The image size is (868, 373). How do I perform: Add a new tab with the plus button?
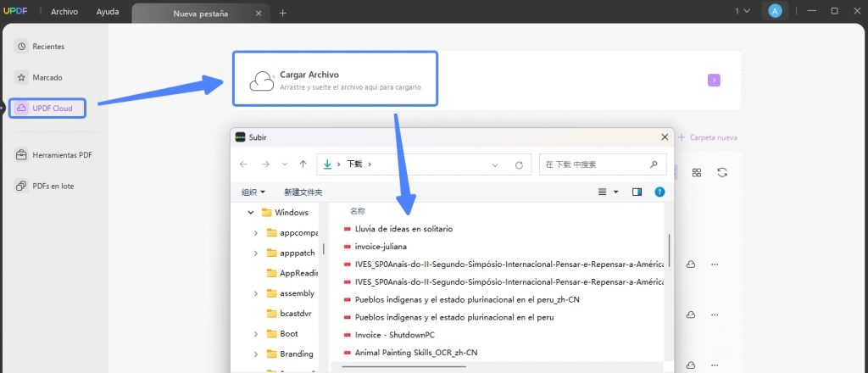coord(283,13)
